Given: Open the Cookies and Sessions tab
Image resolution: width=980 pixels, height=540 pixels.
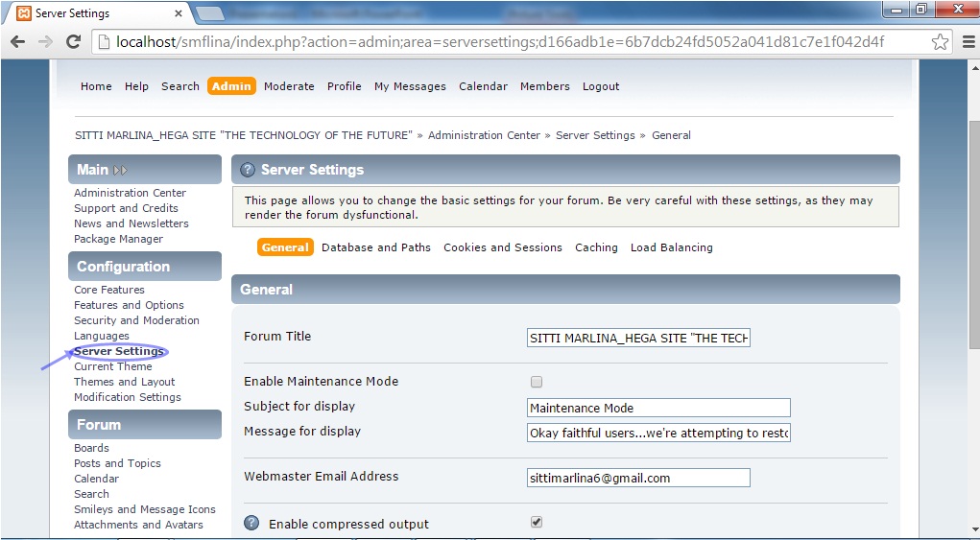Looking at the screenshot, I should click(x=502, y=247).
